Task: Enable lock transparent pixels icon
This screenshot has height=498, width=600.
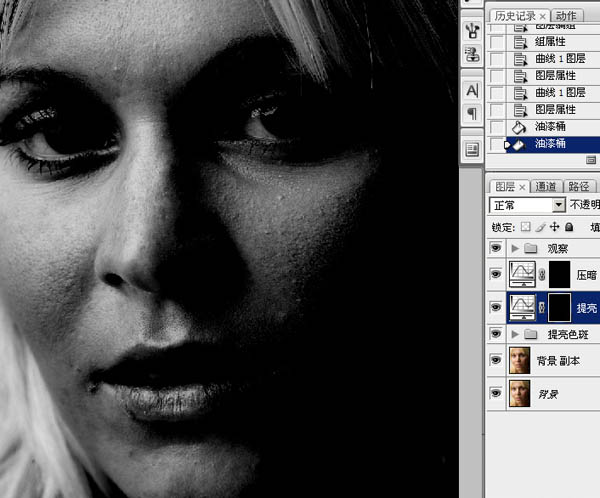Action: coord(526,227)
